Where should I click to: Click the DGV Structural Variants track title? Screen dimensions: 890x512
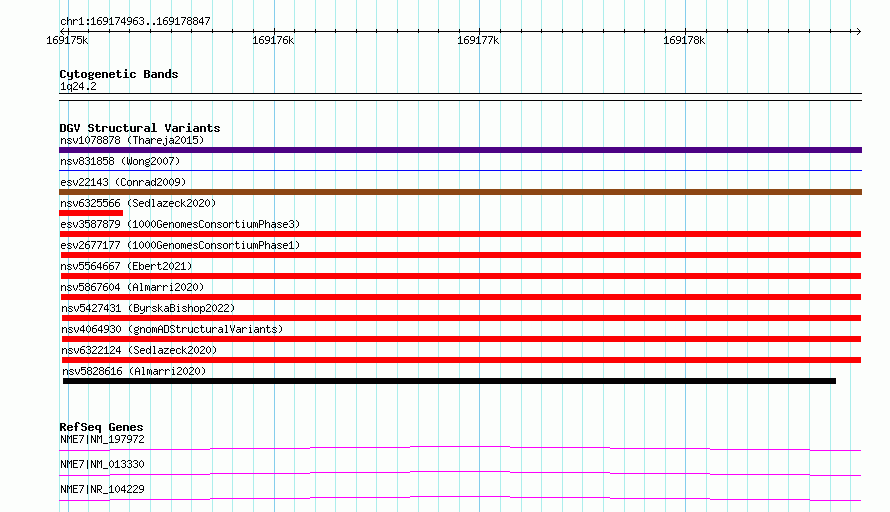(140, 128)
